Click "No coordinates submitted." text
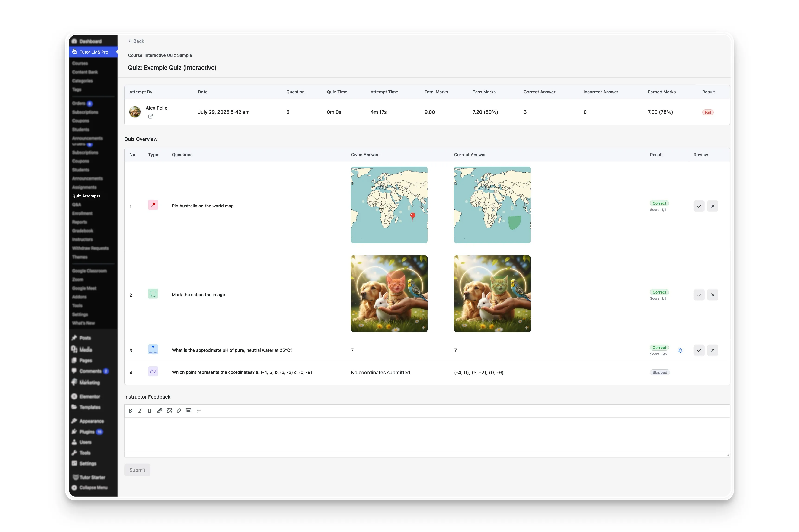The height and width of the screenshot is (532, 799). [x=381, y=373]
